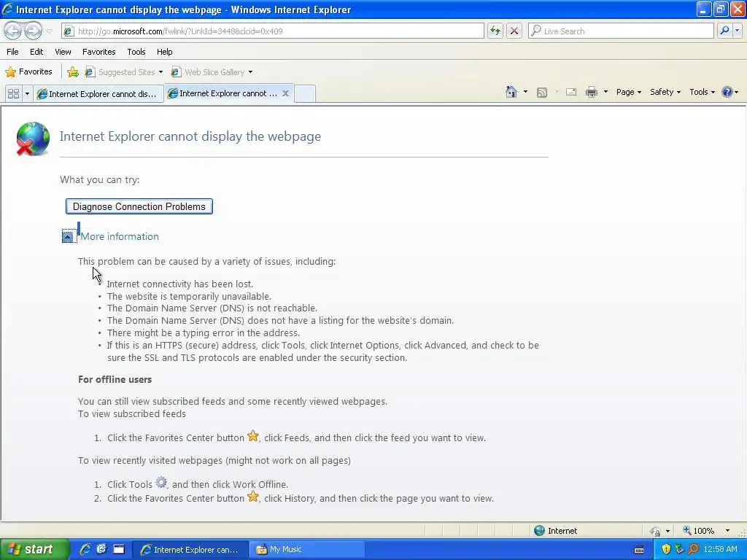The height and width of the screenshot is (560, 747).
Task: Expand the zoom level dropdown arrow
Action: [x=727, y=531]
